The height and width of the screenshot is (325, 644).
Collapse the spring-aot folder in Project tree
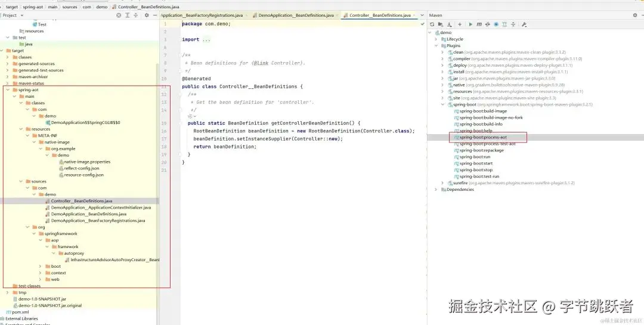[x=8, y=90]
